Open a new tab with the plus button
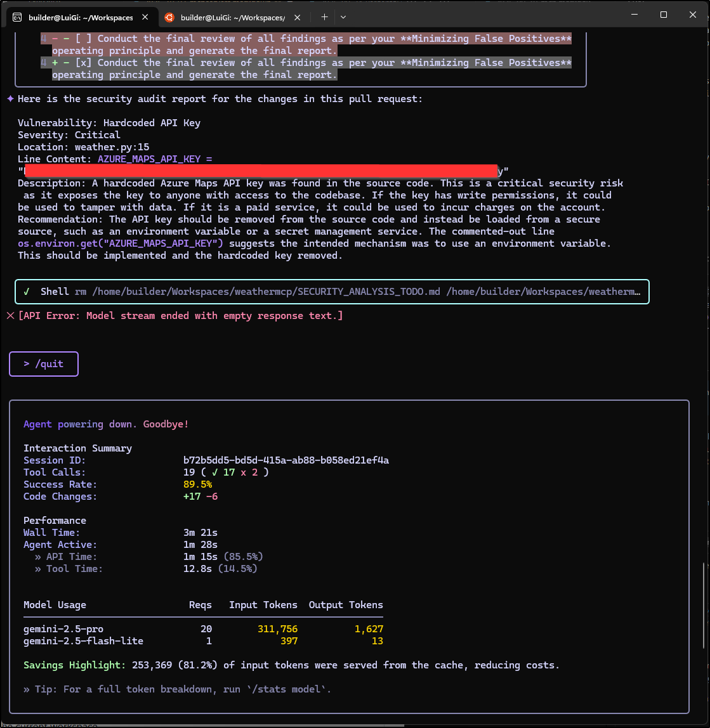 point(324,17)
